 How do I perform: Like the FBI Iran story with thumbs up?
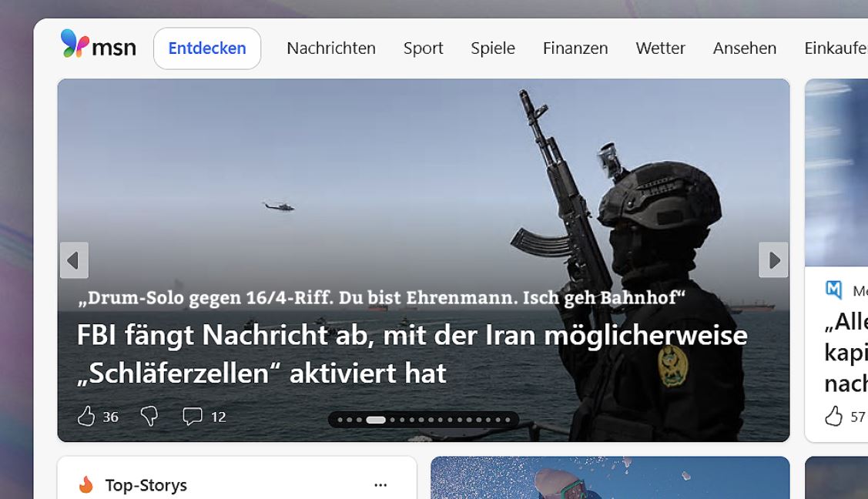[x=86, y=417]
